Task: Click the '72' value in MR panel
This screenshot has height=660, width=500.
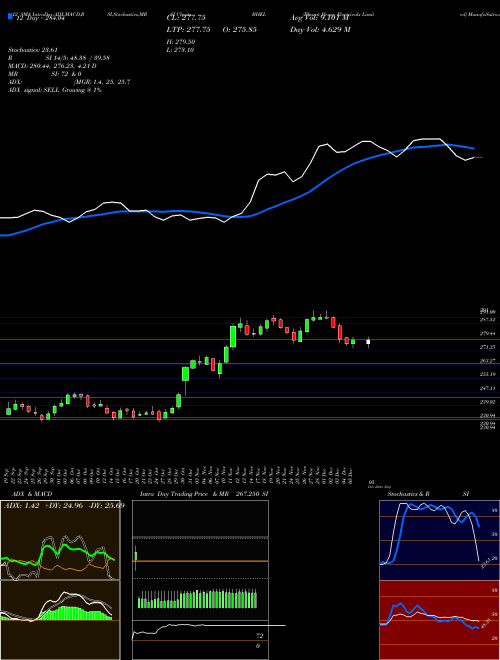Action: tap(260, 636)
